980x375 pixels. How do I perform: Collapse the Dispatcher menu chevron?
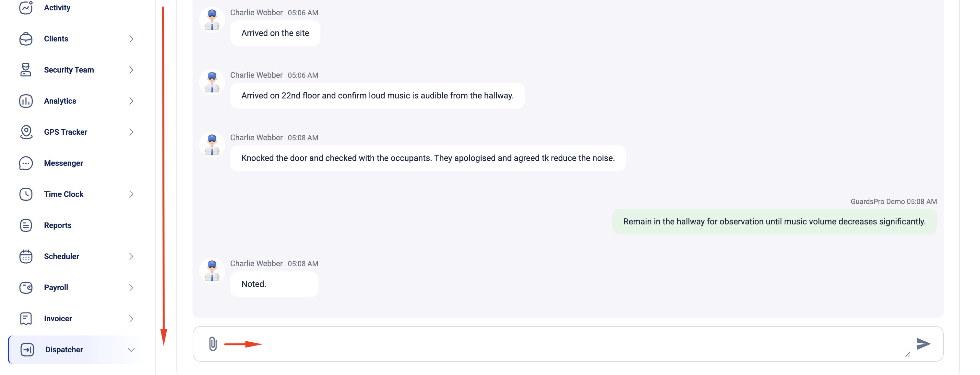point(131,349)
